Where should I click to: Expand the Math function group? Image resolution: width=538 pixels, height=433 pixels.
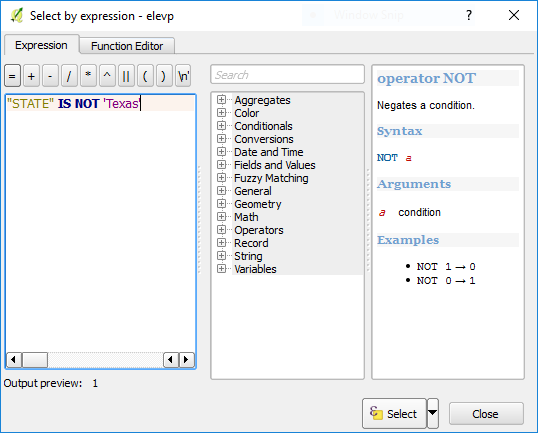click(221, 217)
